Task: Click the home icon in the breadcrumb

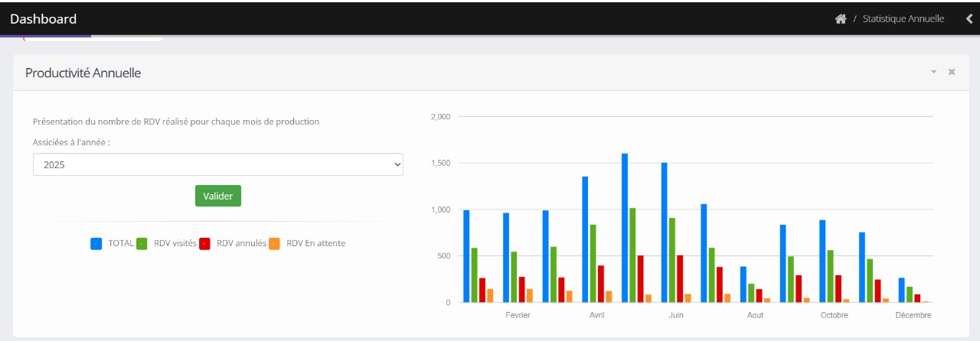Action: pos(840,19)
